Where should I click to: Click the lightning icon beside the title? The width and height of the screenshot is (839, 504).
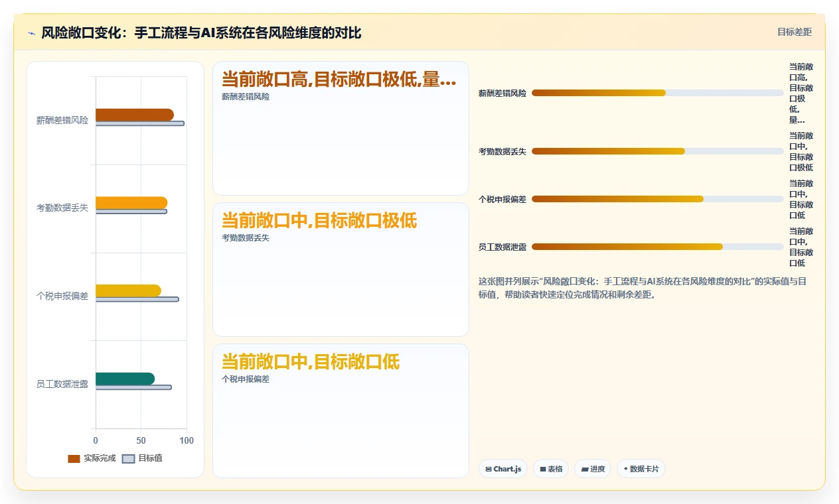[31, 33]
